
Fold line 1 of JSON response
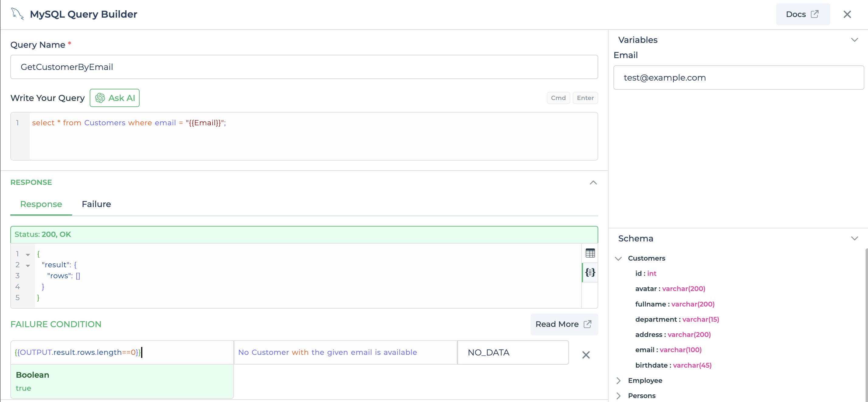click(28, 255)
